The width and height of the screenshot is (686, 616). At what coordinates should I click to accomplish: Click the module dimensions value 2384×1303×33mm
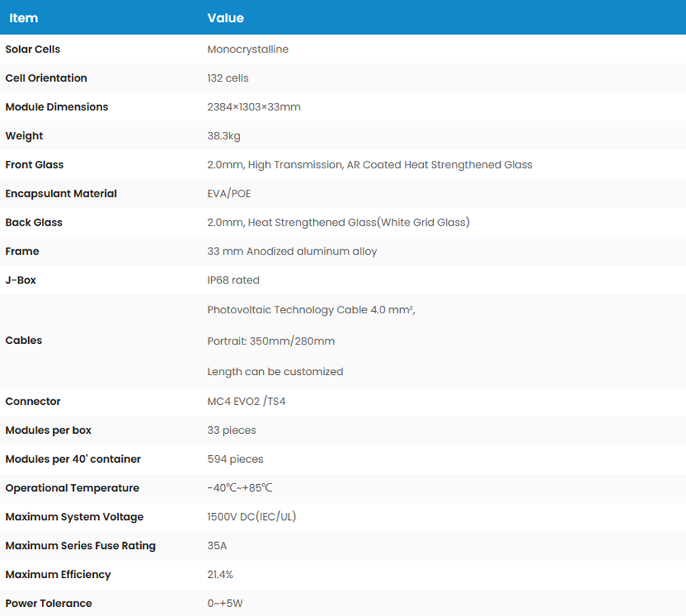[x=254, y=107]
